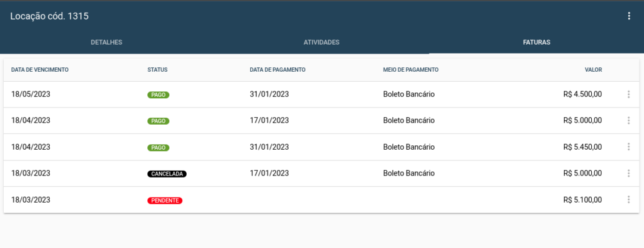
Task: Open actions menu for R$ 4.500,00 invoice
Action: (x=628, y=94)
